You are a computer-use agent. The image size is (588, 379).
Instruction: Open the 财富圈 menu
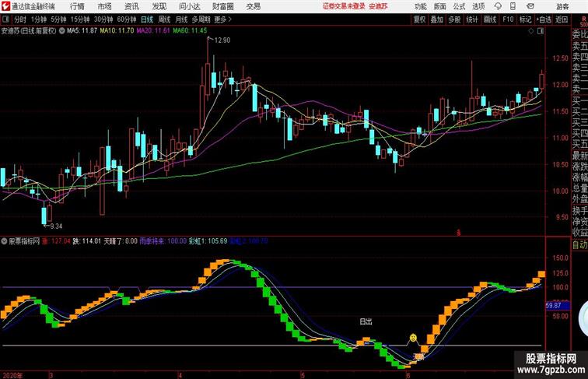point(222,6)
